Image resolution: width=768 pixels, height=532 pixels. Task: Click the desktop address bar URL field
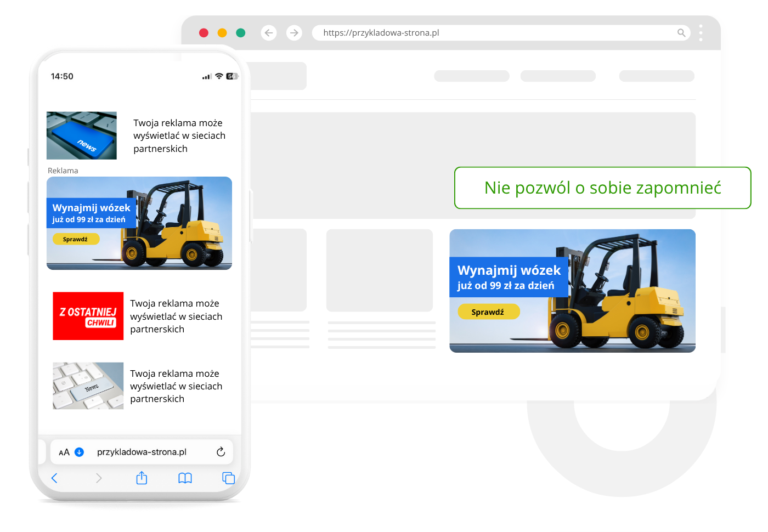(494, 33)
